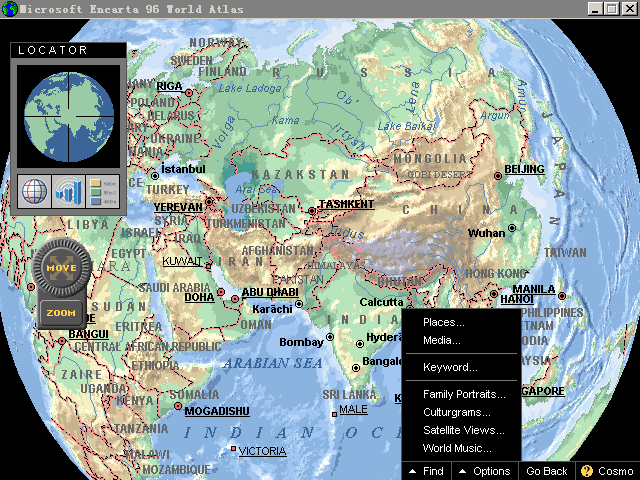This screenshot has height=480, width=640.
Task: Click the Istanbul city marker
Action: click(x=155, y=176)
